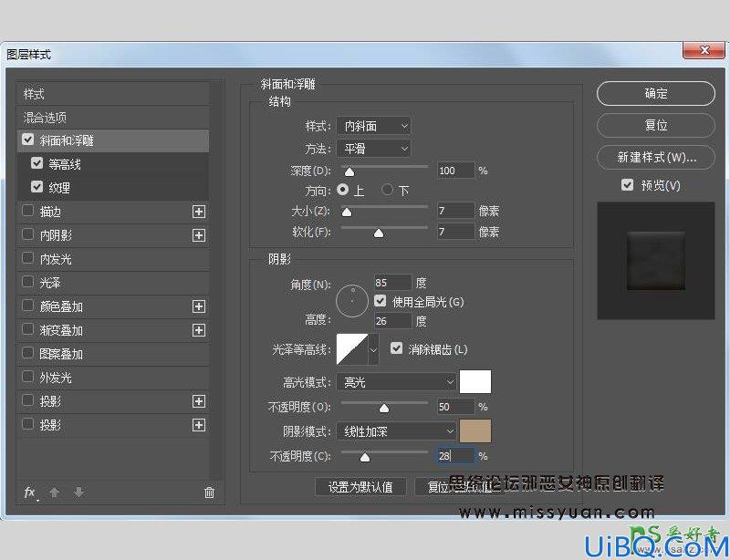Open the 阴影模式 线性加深 dropdown
The image size is (730, 560).
(x=396, y=431)
